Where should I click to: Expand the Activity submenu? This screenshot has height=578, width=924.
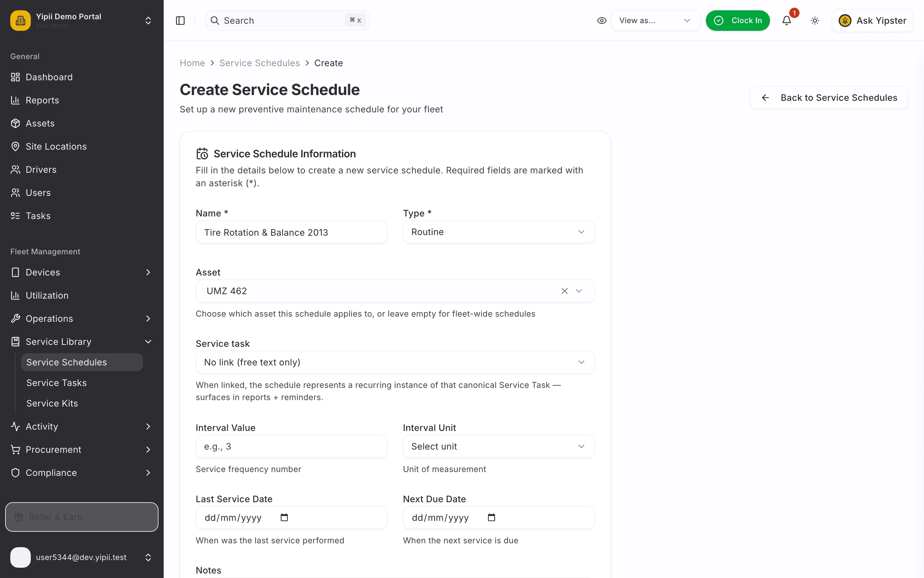tap(148, 427)
